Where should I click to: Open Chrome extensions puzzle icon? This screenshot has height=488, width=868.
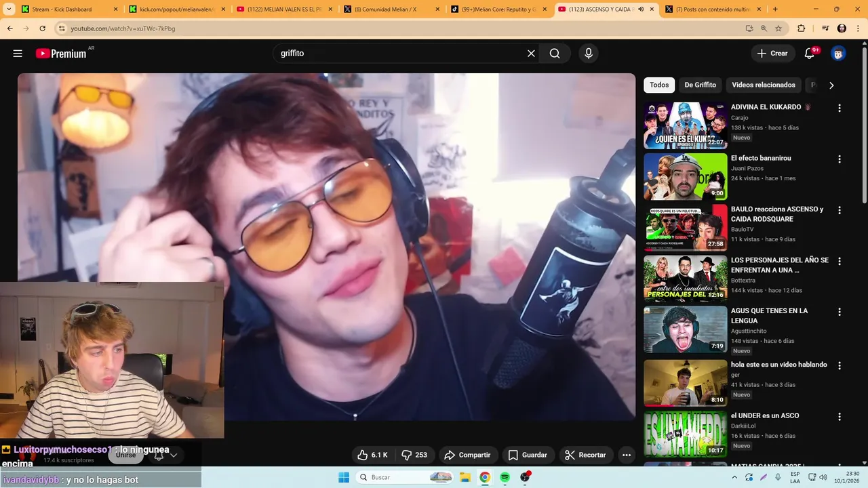802,28
